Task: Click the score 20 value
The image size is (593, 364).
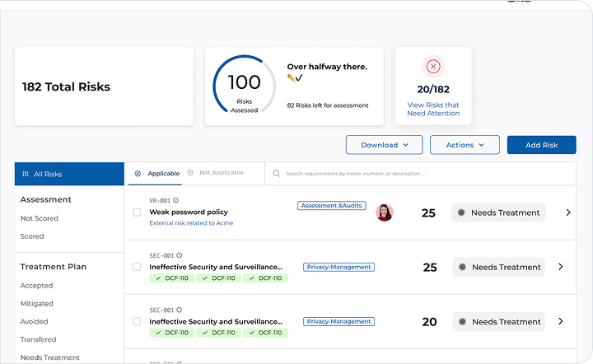Action: 429,322
